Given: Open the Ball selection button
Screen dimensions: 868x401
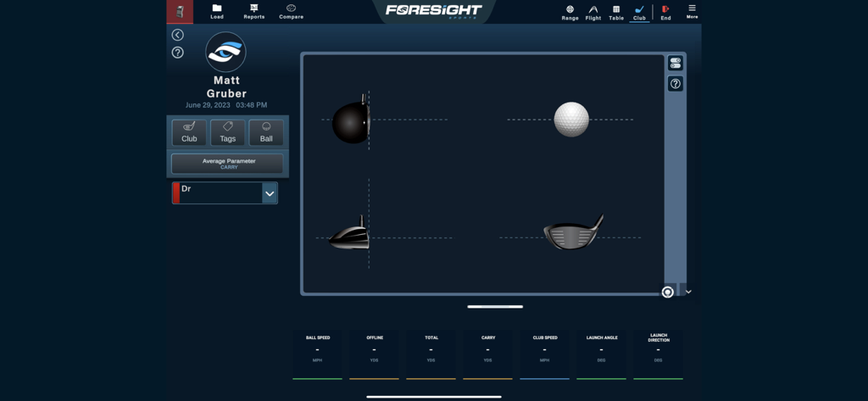Looking at the screenshot, I should pos(266,133).
